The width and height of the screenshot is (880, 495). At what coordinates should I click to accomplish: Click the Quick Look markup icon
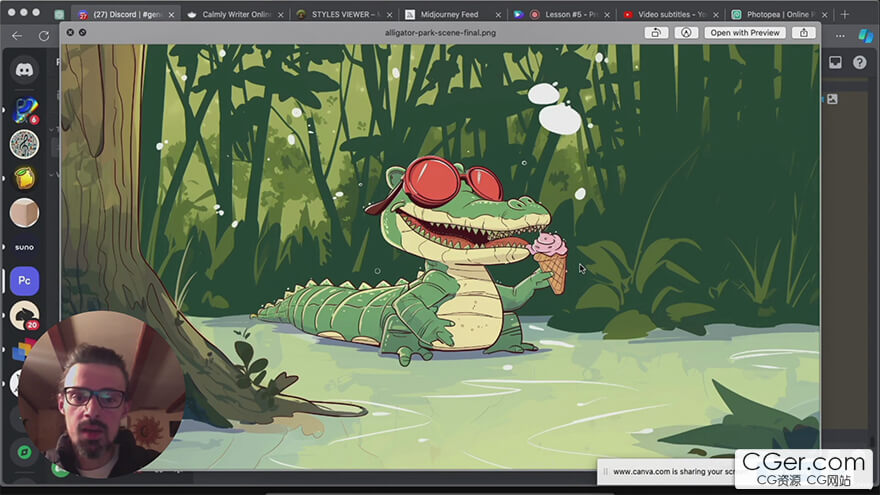[686, 33]
